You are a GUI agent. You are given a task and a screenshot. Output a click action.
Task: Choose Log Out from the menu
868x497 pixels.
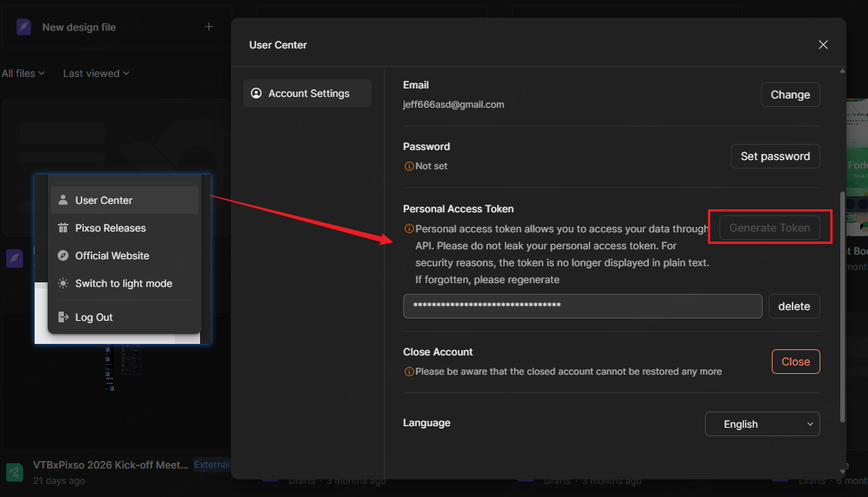point(92,316)
